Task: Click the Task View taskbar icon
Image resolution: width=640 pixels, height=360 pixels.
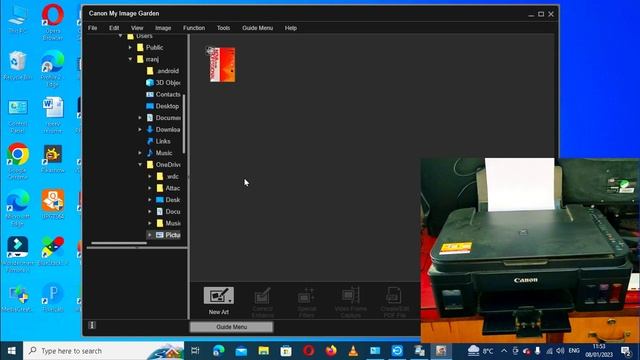Action: pos(195,351)
